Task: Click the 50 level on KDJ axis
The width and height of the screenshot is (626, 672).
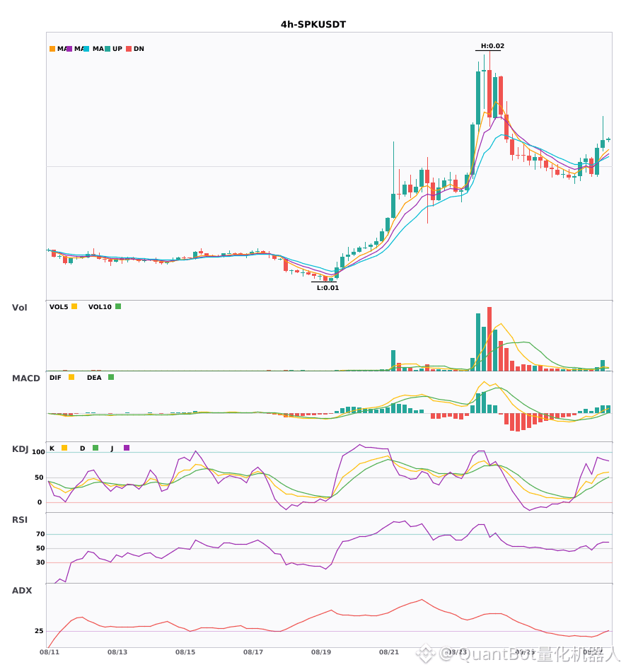Action: tap(39, 477)
